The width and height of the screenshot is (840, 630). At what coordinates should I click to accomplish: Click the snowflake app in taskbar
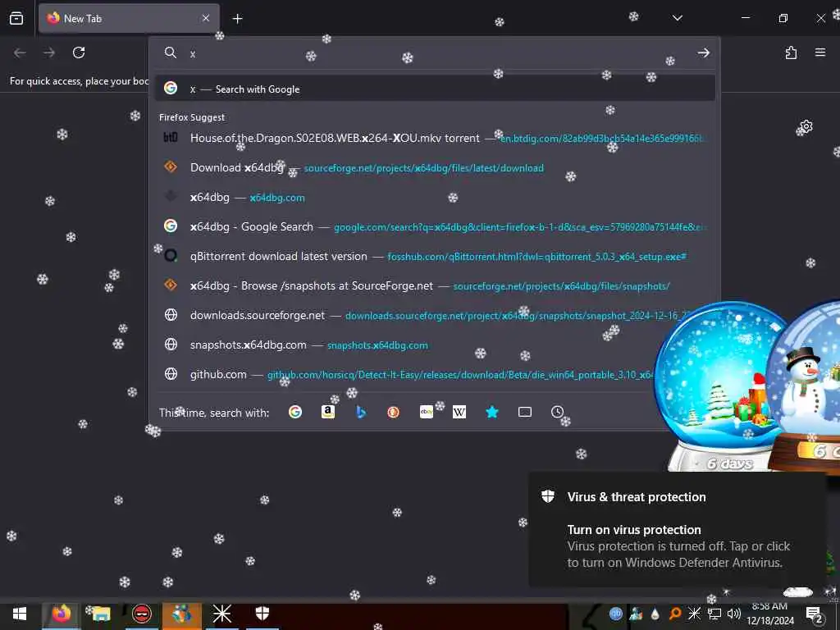(x=221, y=614)
